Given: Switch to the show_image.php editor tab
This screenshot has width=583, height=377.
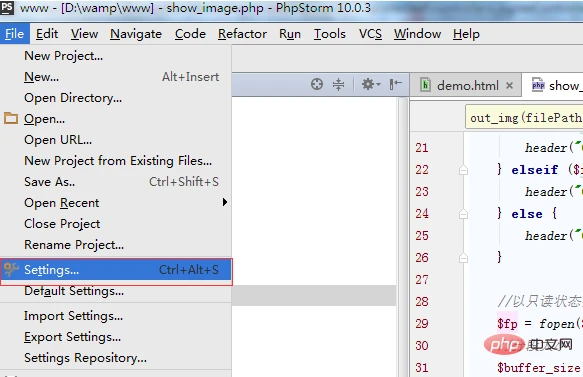Looking at the screenshot, I should click(553, 85).
